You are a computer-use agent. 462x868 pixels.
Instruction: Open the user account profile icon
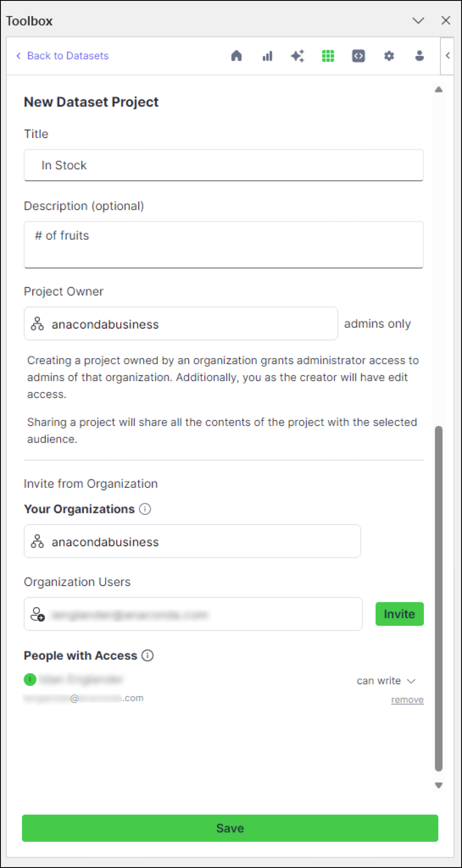pos(419,56)
